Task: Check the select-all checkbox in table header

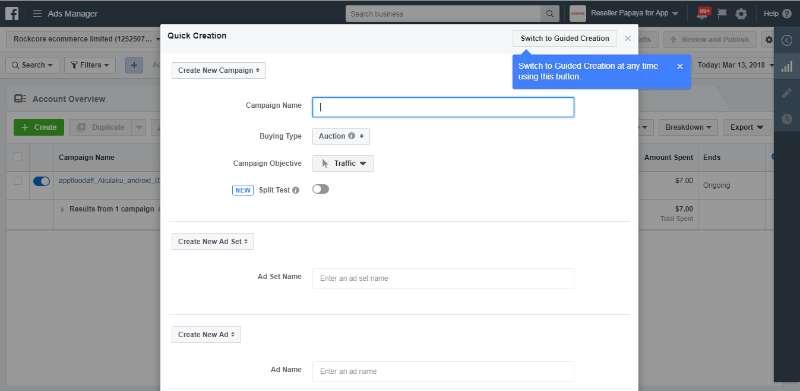Action: [x=18, y=157]
